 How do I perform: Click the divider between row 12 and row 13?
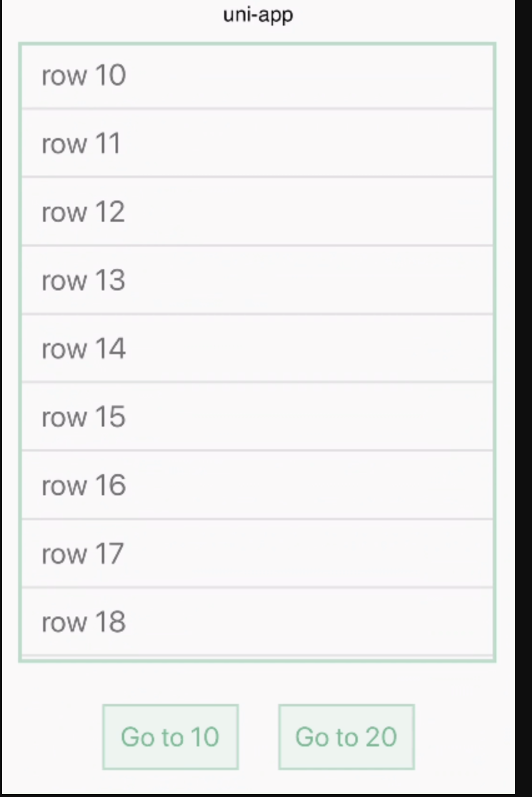click(257, 245)
